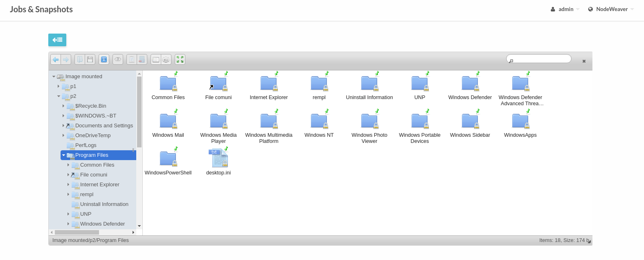Click the teal back-to-list button
This screenshot has height=260, width=644.
pos(57,40)
